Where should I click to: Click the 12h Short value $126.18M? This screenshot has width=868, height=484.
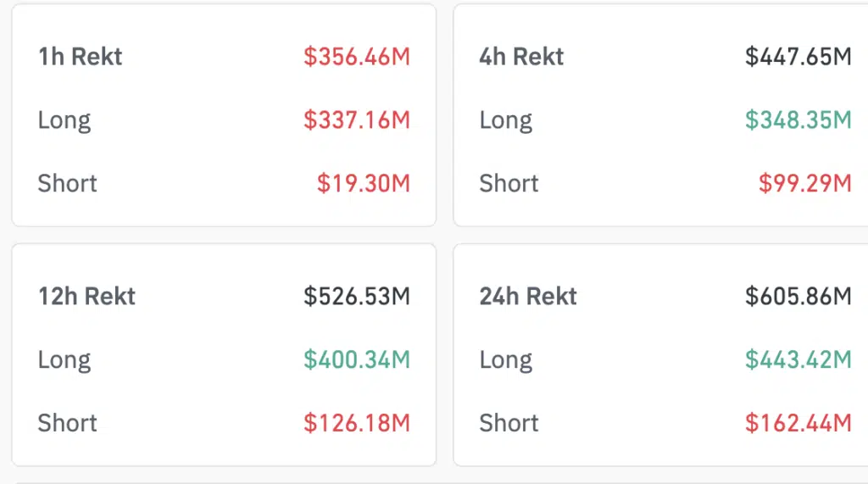point(357,422)
